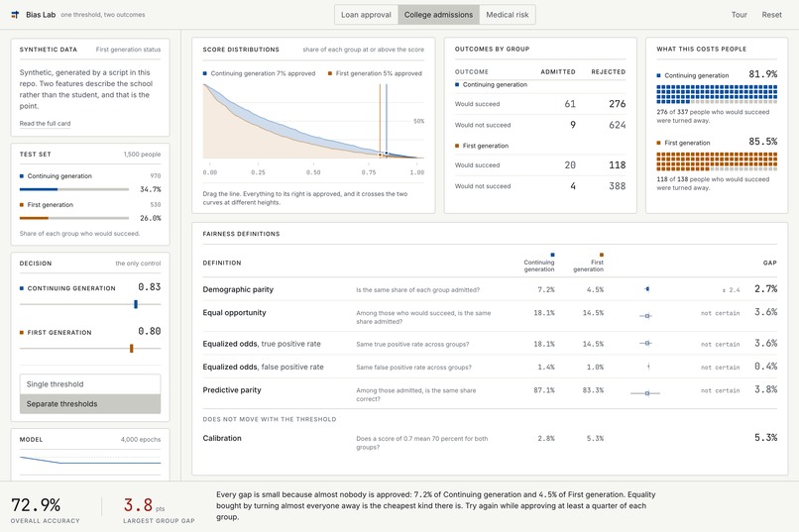Click the Reset button

click(x=771, y=15)
